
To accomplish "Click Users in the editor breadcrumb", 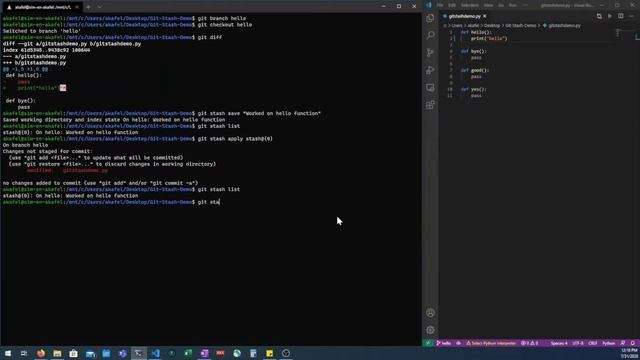I will tap(457, 26).
